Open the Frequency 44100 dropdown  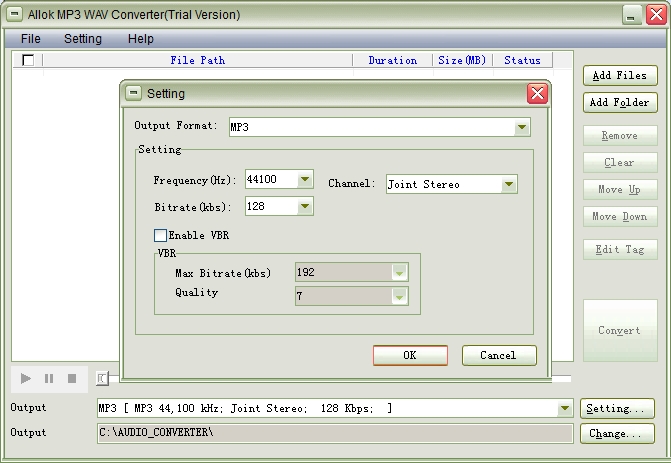click(305, 180)
